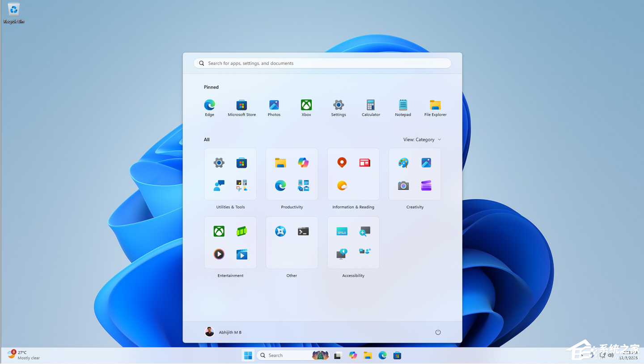The image size is (644, 364).
Task: Click the Start menu search field
Action: (322, 63)
